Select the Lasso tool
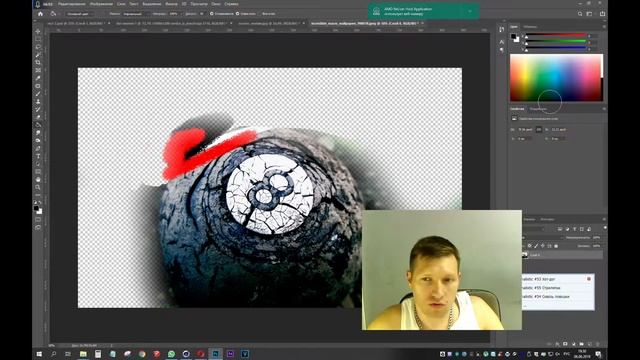 38,47
